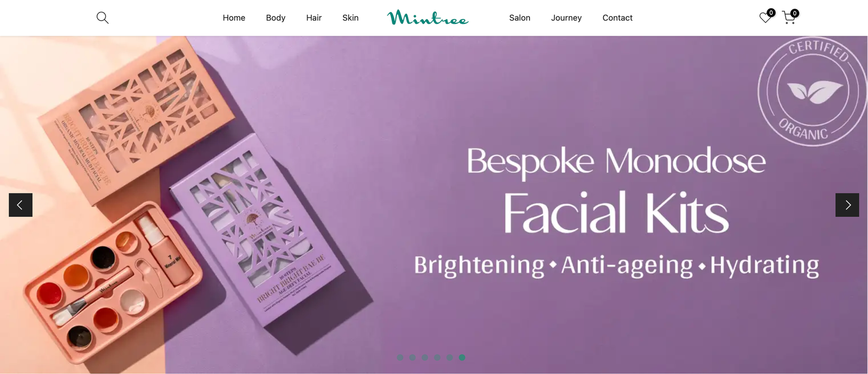The image size is (868, 374).
Task: Advance to the next banner slide arrow
Action: tap(847, 205)
